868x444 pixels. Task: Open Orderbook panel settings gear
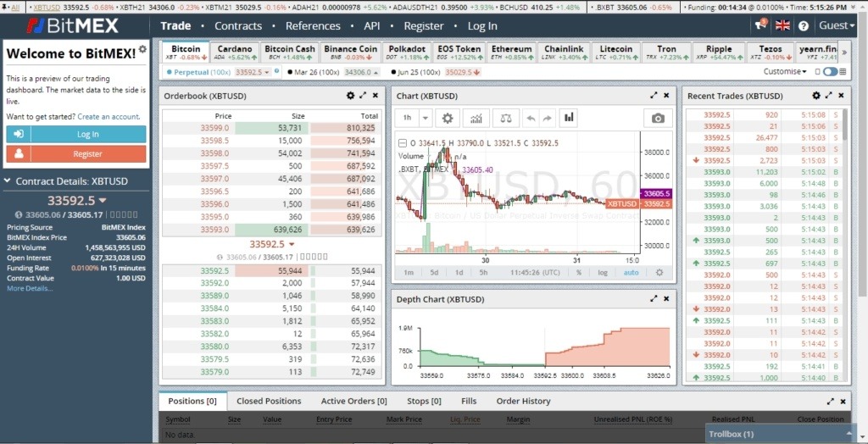tap(350, 95)
